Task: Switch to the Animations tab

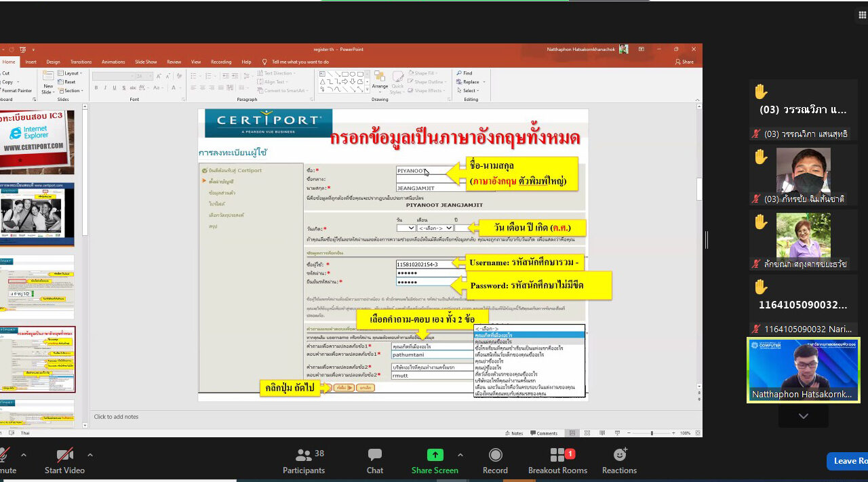Action: (x=113, y=62)
